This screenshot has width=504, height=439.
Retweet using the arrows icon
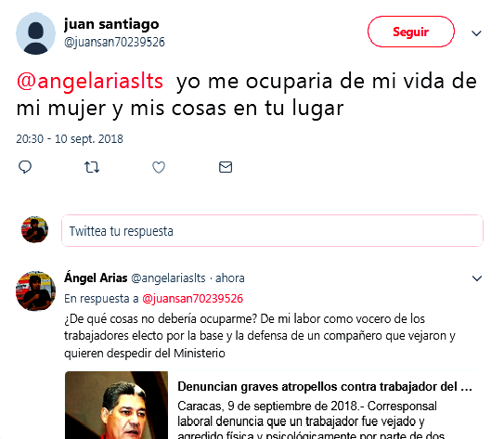pyautogui.click(x=92, y=167)
